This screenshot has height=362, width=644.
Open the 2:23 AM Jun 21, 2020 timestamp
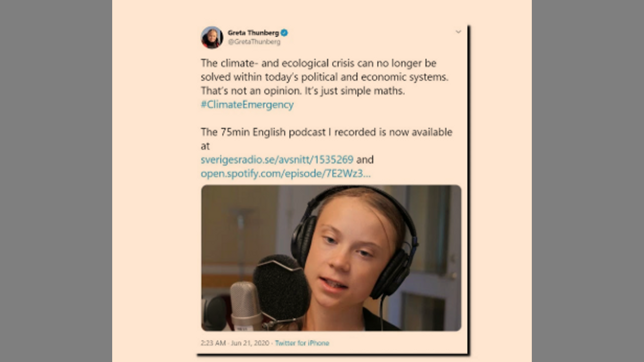click(x=235, y=343)
